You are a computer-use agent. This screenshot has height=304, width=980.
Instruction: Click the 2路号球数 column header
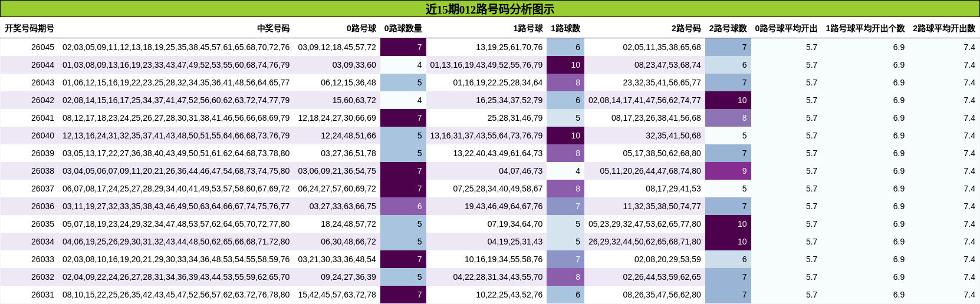(728, 28)
